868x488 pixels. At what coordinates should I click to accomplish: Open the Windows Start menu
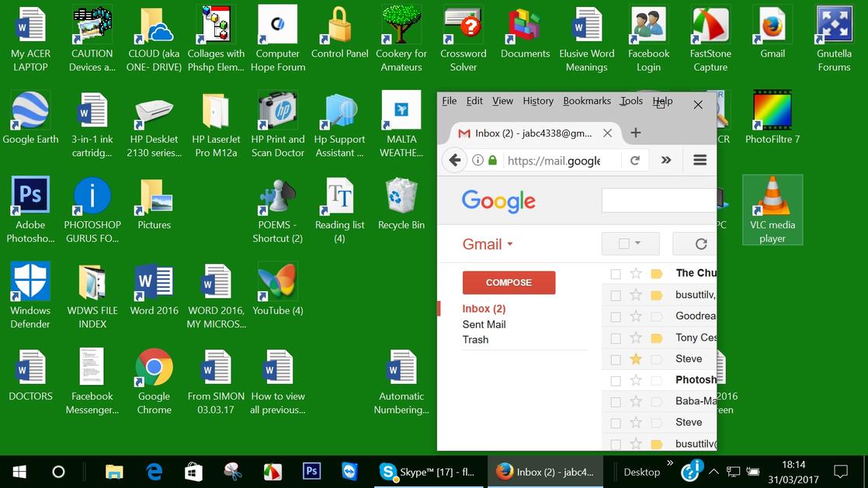[x=19, y=472]
